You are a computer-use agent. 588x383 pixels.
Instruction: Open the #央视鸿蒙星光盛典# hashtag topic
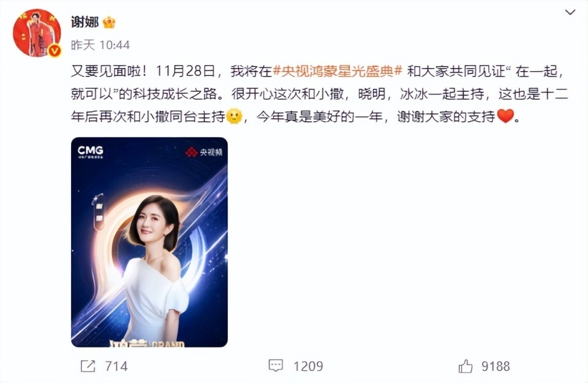(338, 71)
